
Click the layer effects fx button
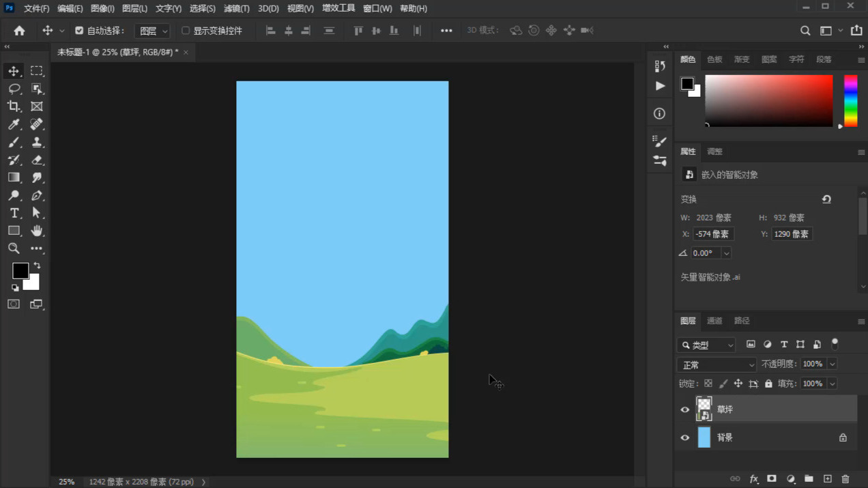click(754, 479)
